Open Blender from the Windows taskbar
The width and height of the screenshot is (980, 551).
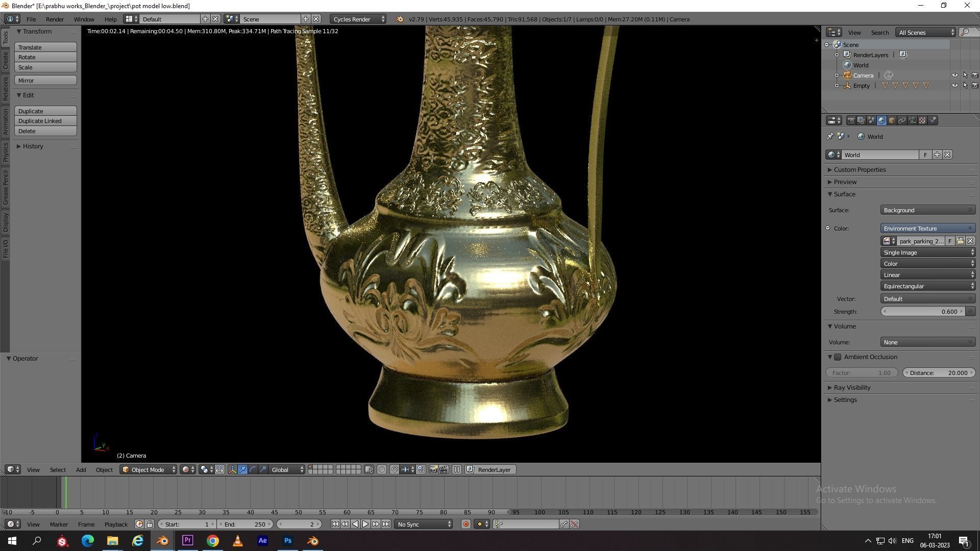point(162,541)
